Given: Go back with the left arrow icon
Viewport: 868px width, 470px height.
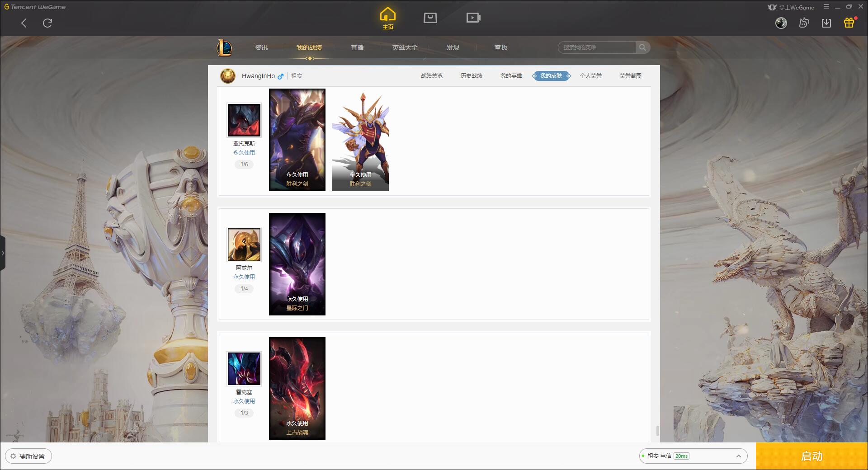Looking at the screenshot, I should [x=24, y=23].
